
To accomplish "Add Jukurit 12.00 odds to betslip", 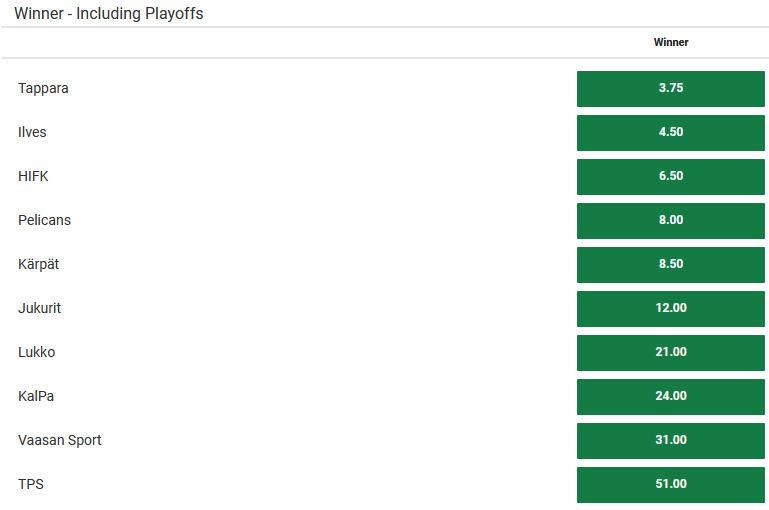I will point(671,308).
